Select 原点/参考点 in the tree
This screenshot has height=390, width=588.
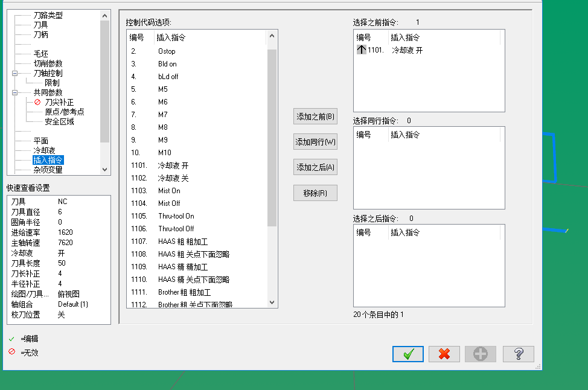point(65,112)
